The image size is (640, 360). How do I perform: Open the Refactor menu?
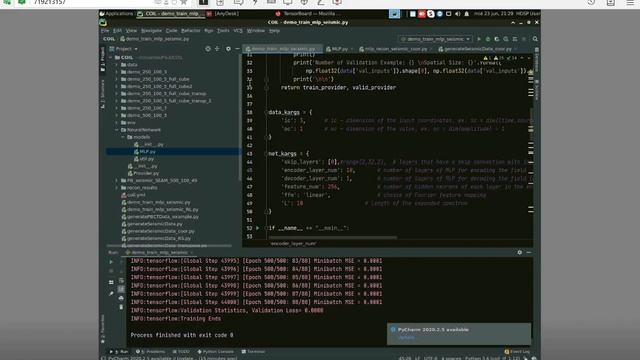coord(191,31)
